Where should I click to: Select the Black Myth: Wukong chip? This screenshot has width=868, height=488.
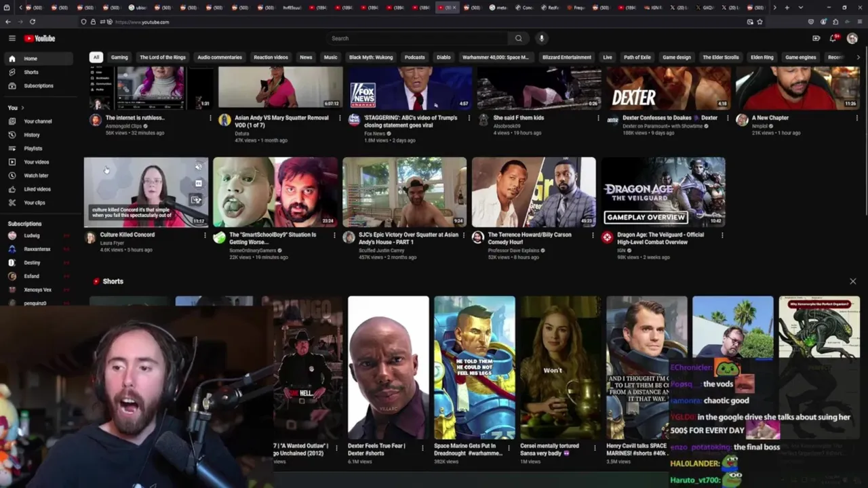click(371, 58)
